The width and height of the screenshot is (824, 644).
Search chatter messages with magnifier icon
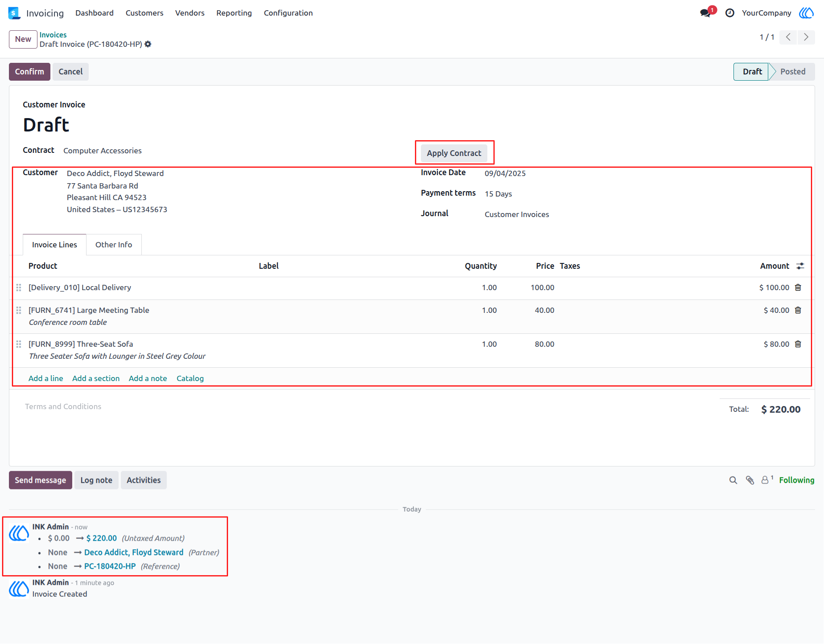tap(733, 480)
